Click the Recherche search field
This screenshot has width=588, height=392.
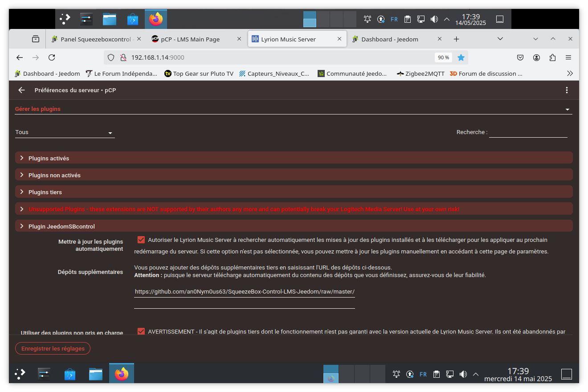pos(528,132)
